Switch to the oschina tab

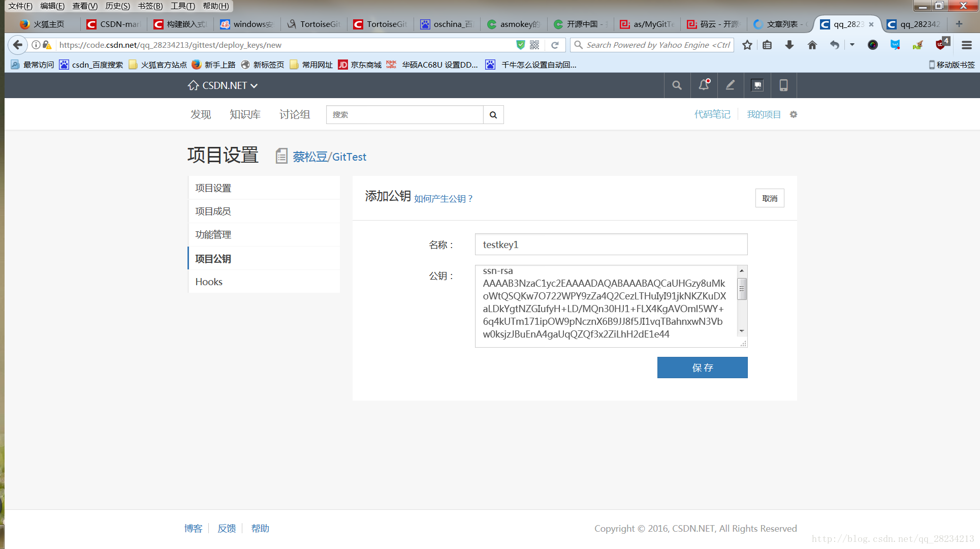click(447, 24)
